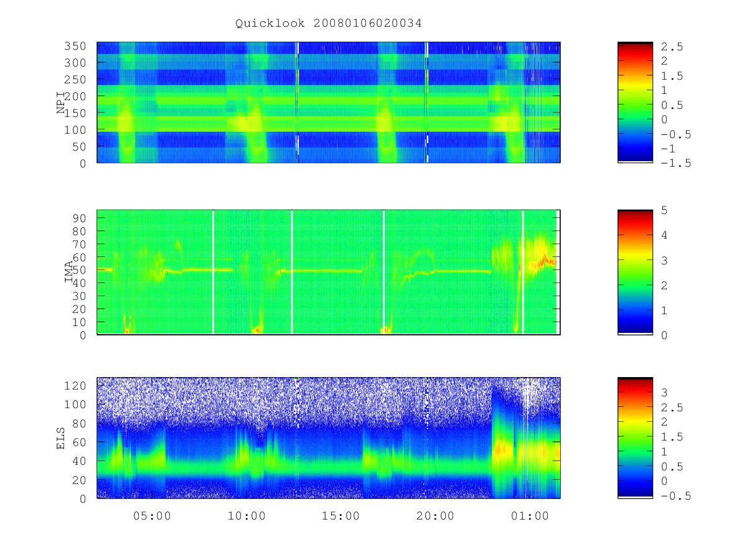Click the title "Quicklook 20080106020034"
This screenshot has width=747, height=560.
pos(329,24)
